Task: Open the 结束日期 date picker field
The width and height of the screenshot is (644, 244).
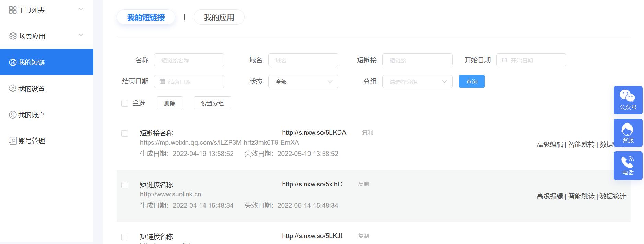Action: [189, 82]
